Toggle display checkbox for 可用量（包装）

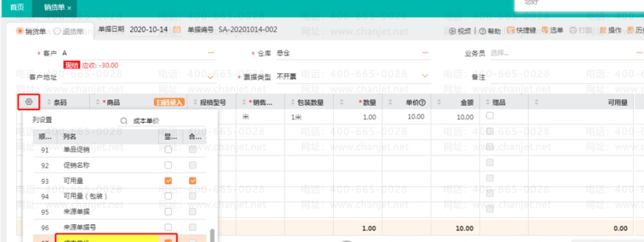click(168, 196)
